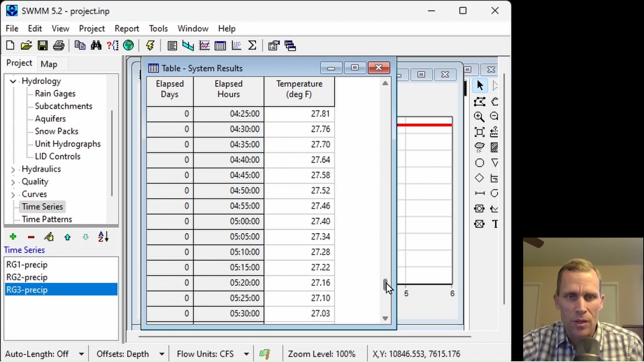The height and width of the screenshot is (362, 644).
Task: Open the table results toolbar icon
Action: 220,46
